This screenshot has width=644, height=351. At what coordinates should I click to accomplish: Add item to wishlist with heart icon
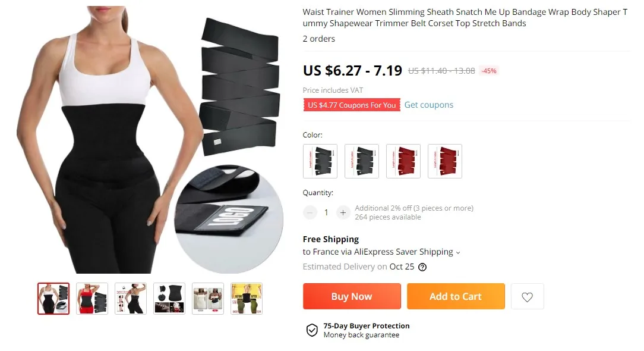(527, 296)
